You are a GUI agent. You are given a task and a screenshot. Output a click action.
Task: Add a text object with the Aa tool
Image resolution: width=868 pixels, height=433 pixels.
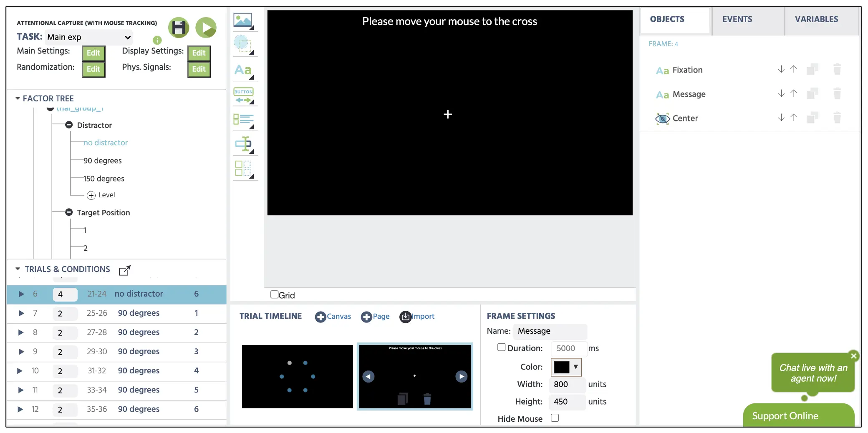click(244, 70)
